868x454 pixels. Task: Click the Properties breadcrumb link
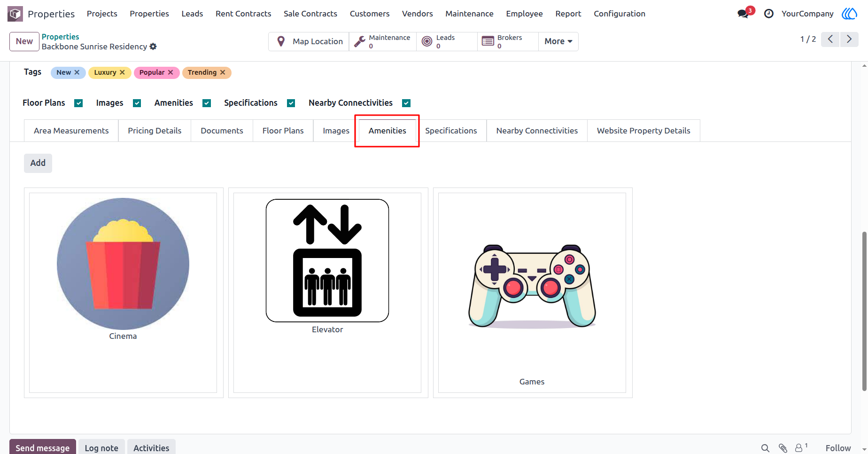coord(61,37)
